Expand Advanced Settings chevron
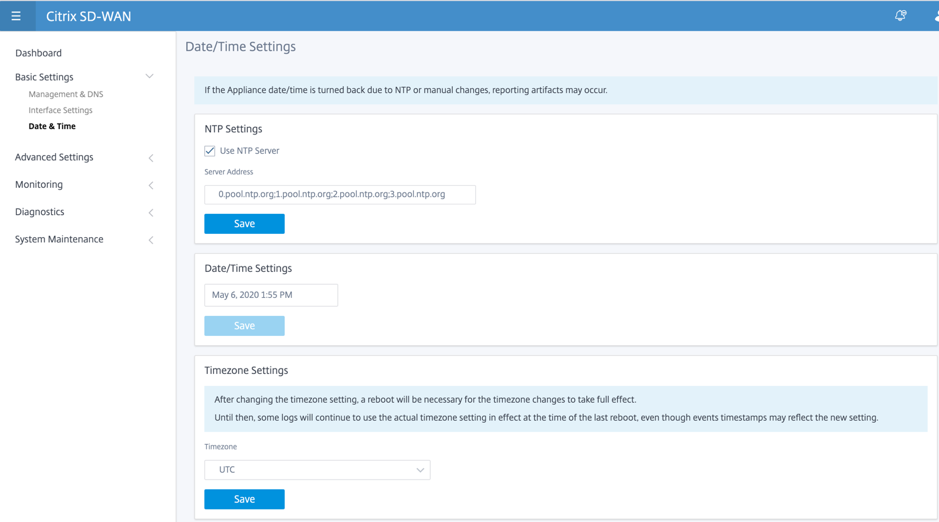The image size is (939, 522). coord(151,158)
